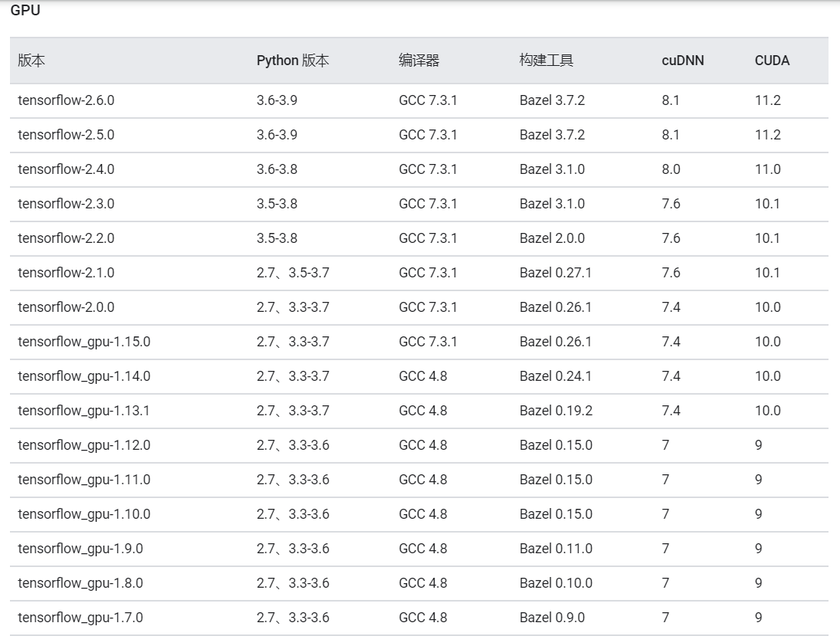Click the CUDA column header
The height and width of the screenshot is (636, 840).
coord(772,61)
